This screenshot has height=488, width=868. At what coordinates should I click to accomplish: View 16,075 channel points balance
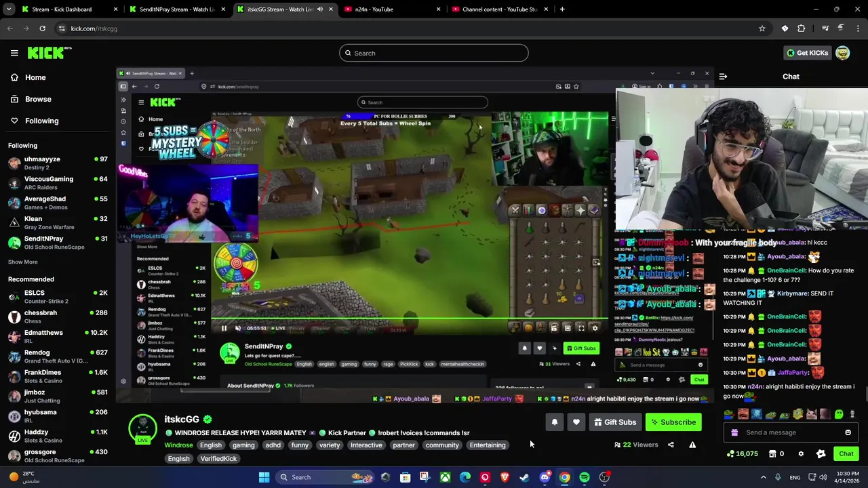coord(742,453)
